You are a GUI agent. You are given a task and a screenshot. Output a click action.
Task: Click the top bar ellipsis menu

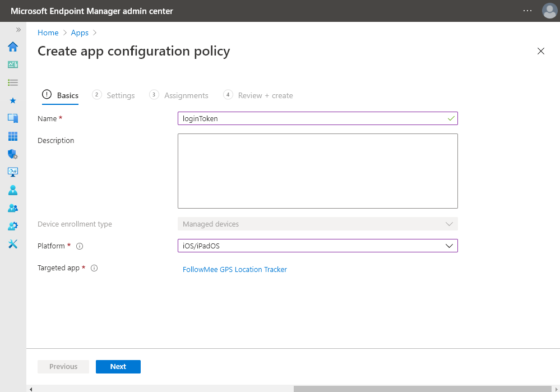527,11
